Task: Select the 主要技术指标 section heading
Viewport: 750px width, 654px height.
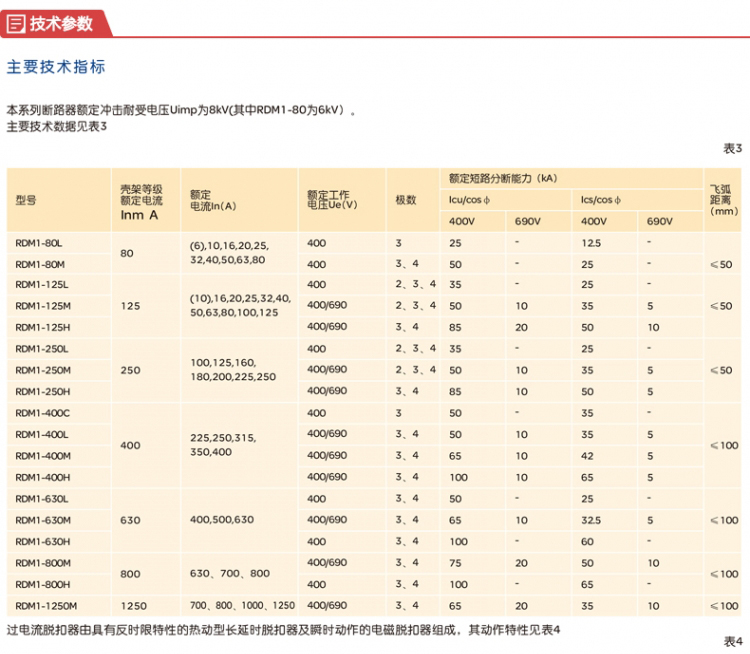Action: 56,67
